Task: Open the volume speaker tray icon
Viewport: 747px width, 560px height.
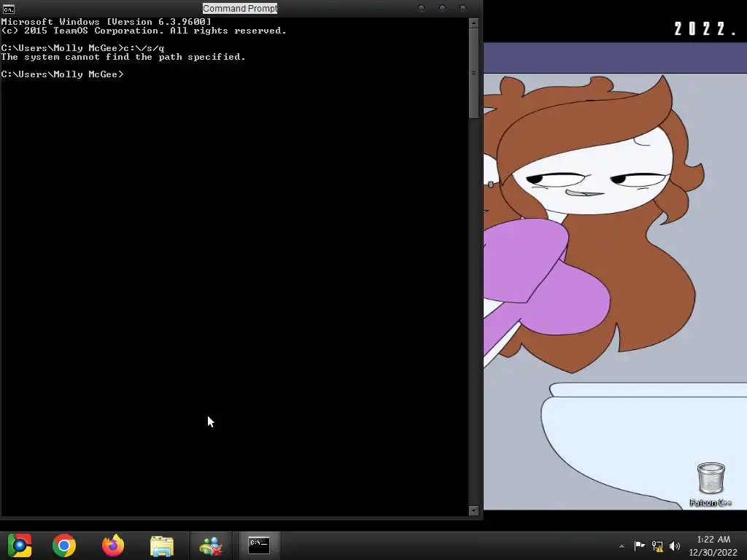Action: click(675, 546)
